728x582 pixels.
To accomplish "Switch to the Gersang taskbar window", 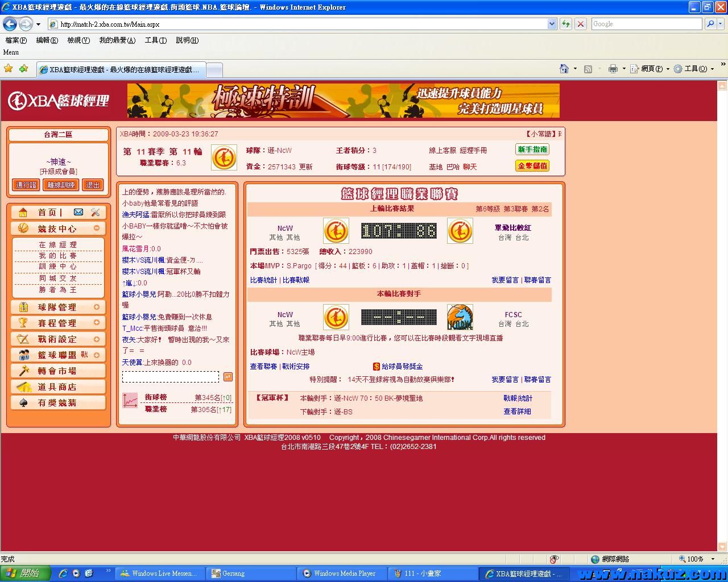I will coord(251,573).
